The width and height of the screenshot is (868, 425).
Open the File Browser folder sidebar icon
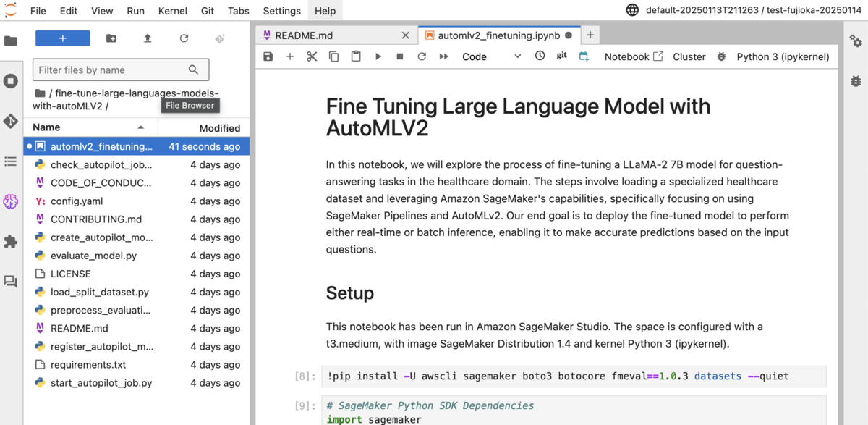11,41
